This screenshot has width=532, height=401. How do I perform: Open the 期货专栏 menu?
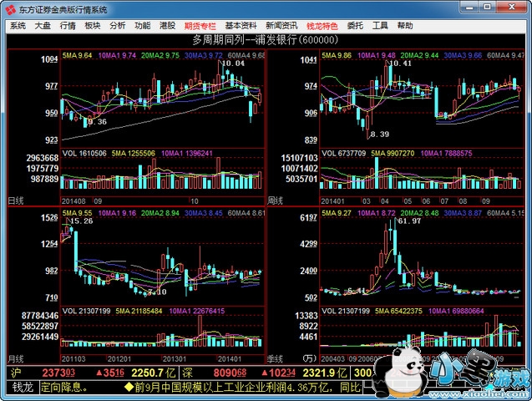point(200,26)
